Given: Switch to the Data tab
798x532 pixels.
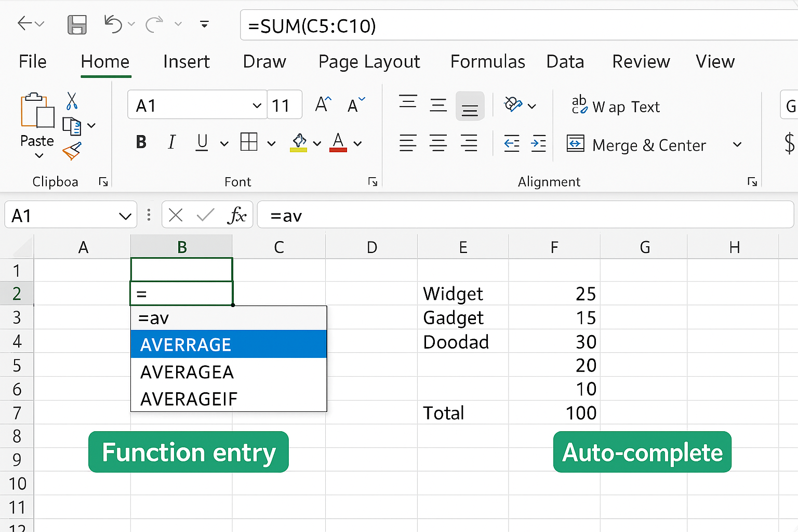Looking at the screenshot, I should point(565,61).
